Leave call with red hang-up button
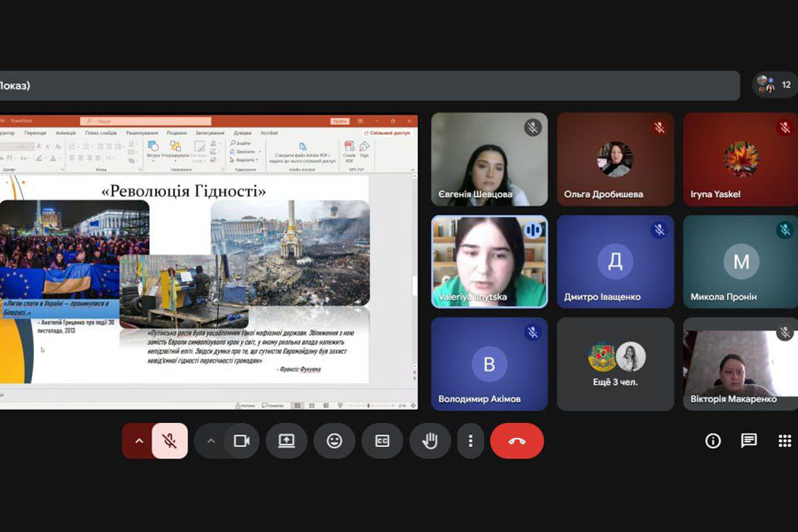 pos(517,441)
